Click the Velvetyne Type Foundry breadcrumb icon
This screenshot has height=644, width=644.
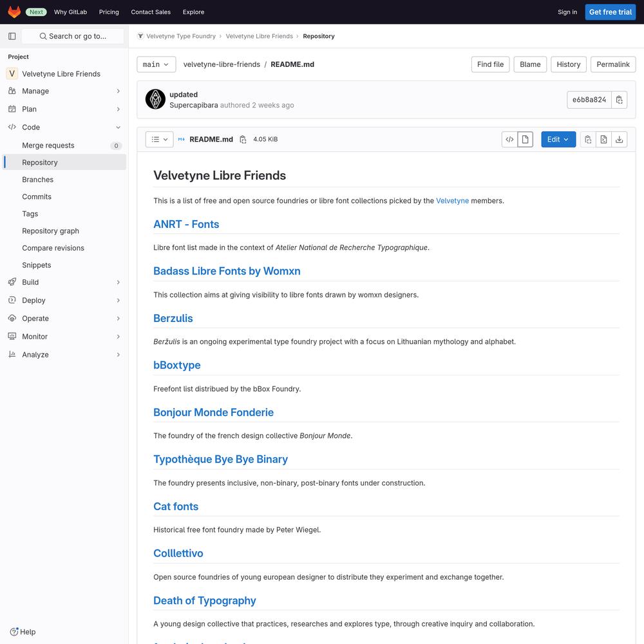pos(140,36)
